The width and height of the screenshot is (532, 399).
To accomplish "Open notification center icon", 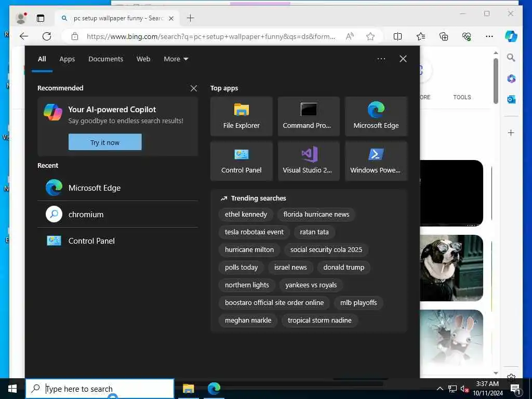I will coord(515,389).
